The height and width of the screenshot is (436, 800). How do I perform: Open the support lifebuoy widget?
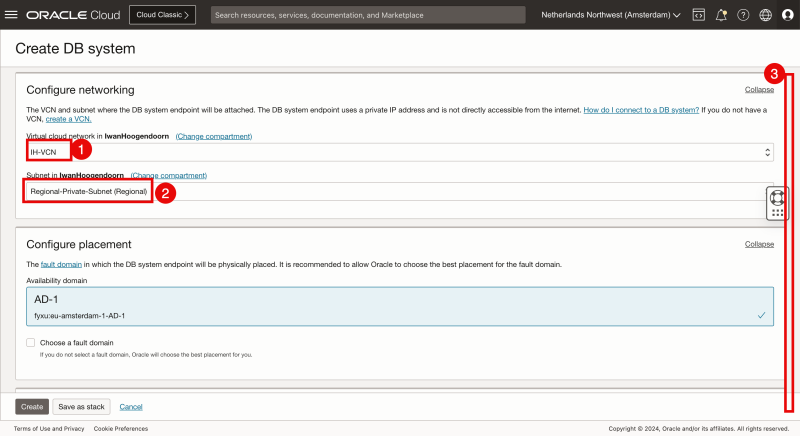pos(777,197)
